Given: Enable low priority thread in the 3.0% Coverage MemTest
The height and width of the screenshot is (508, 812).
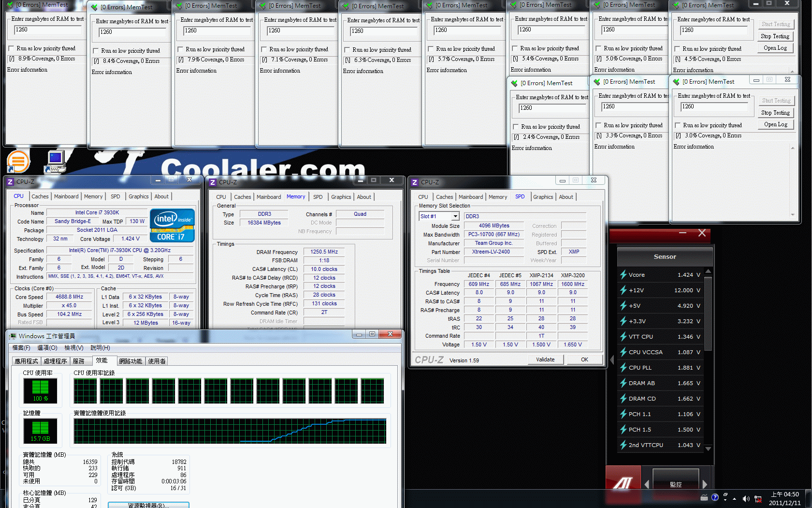Looking at the screenshot, I should (678, 125).
